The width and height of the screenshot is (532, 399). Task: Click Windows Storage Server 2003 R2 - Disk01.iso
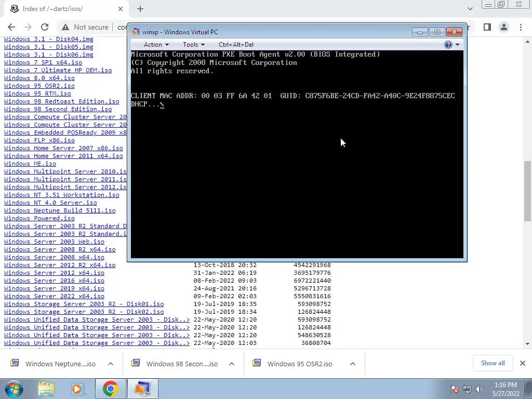point(84,304)
